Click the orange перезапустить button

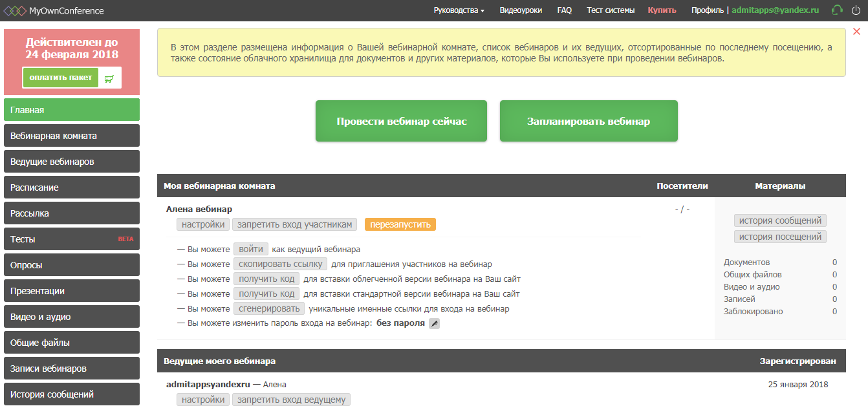coord(400,224)
